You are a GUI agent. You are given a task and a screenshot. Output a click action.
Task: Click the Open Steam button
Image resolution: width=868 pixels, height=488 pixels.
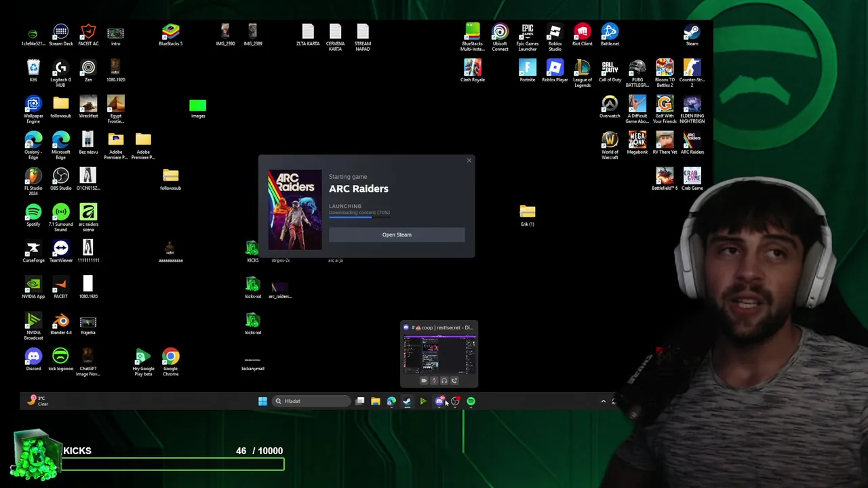point(397,235)
